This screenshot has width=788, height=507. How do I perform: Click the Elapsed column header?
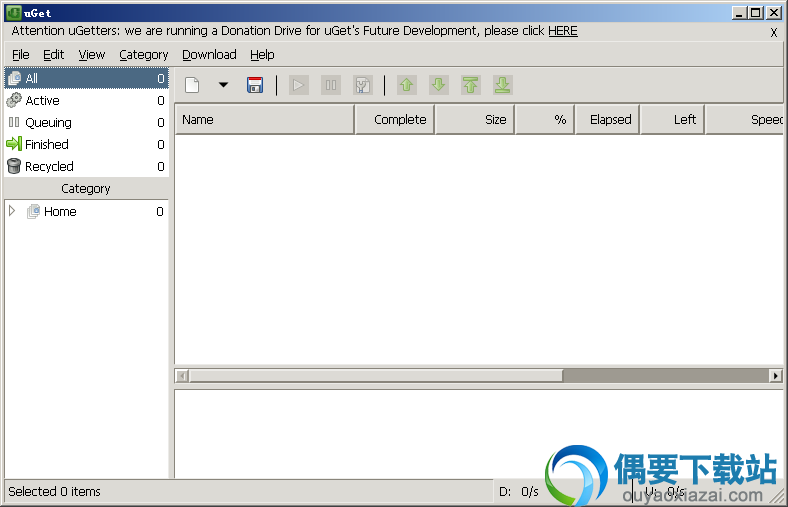click(608, 120)
